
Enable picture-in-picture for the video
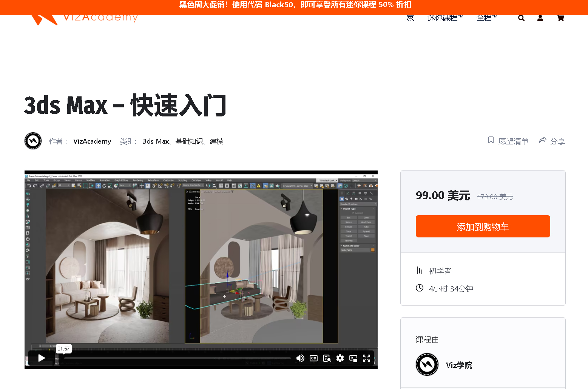tap(353, 358)
